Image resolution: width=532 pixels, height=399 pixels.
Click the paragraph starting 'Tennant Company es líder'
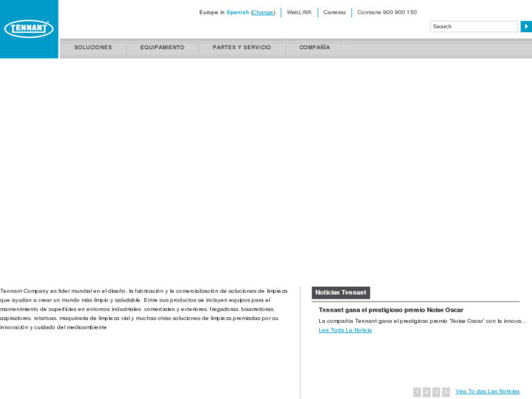pyautogui.click(x=144, y=309)
